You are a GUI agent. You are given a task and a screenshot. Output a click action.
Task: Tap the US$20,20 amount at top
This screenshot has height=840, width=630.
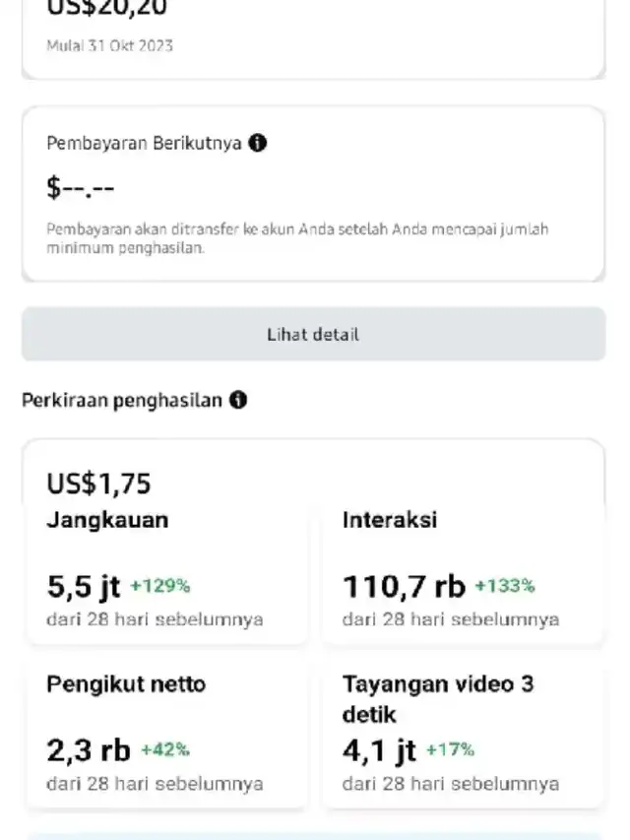point(106,10)
